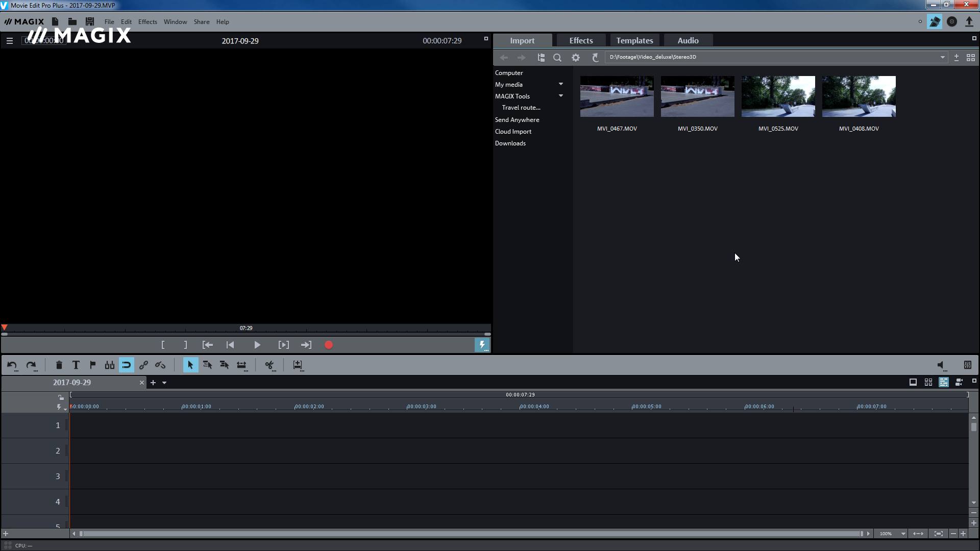Open the project tab dropdown arrow

[164, 382]
